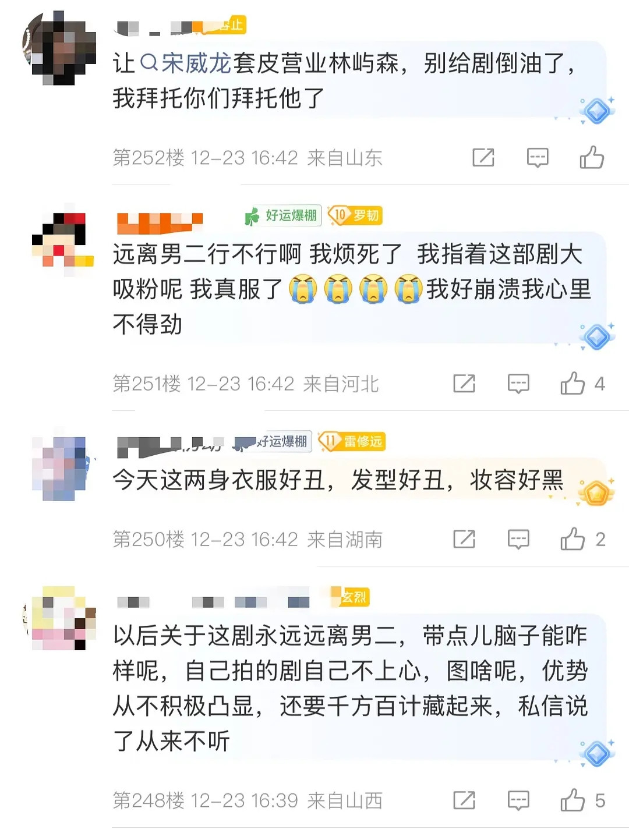Reply to the floor 250 comment from 湖南
Screen dimensions: 629x840
(518, 539)
